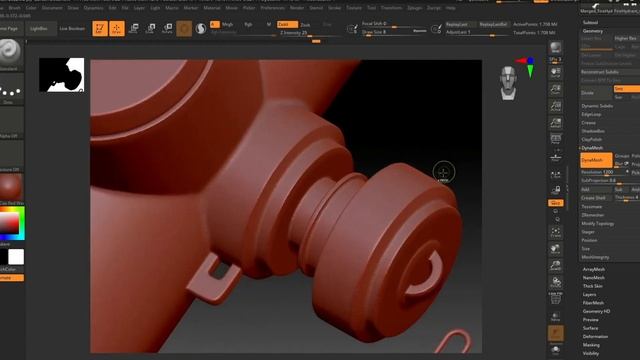Toggle Live Boolean mode
The image size is (640, 360).
tap(72, 29)
